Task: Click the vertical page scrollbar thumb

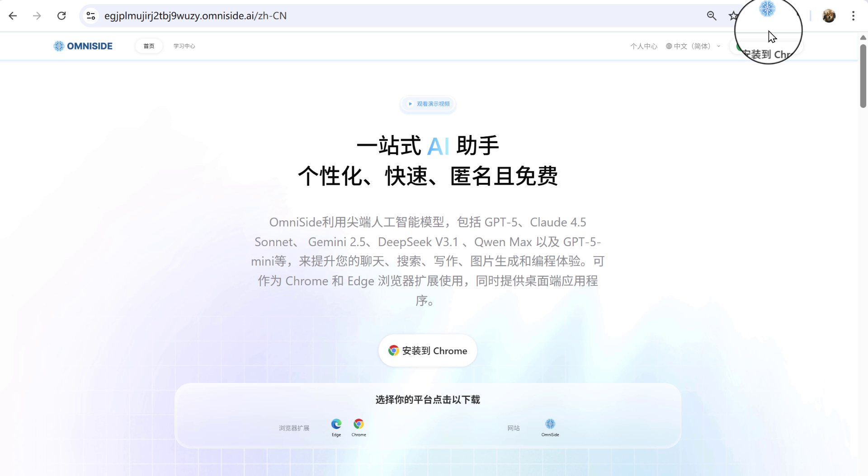Action: tap(863, 76)
